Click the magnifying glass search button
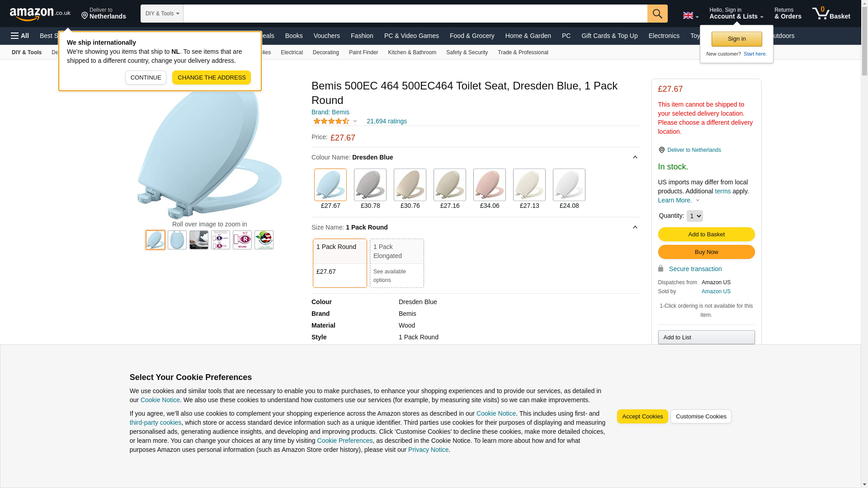868x488 pixels. [657, 14]
